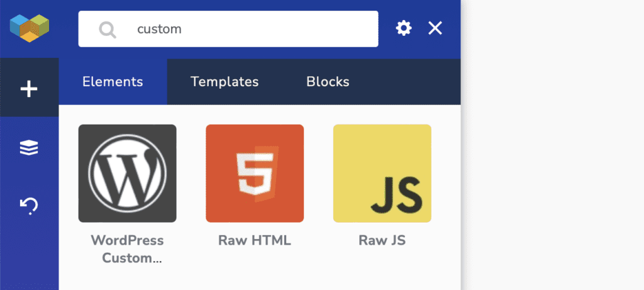
Task: Select the yellow JS element icon
Action: [382, 174]
